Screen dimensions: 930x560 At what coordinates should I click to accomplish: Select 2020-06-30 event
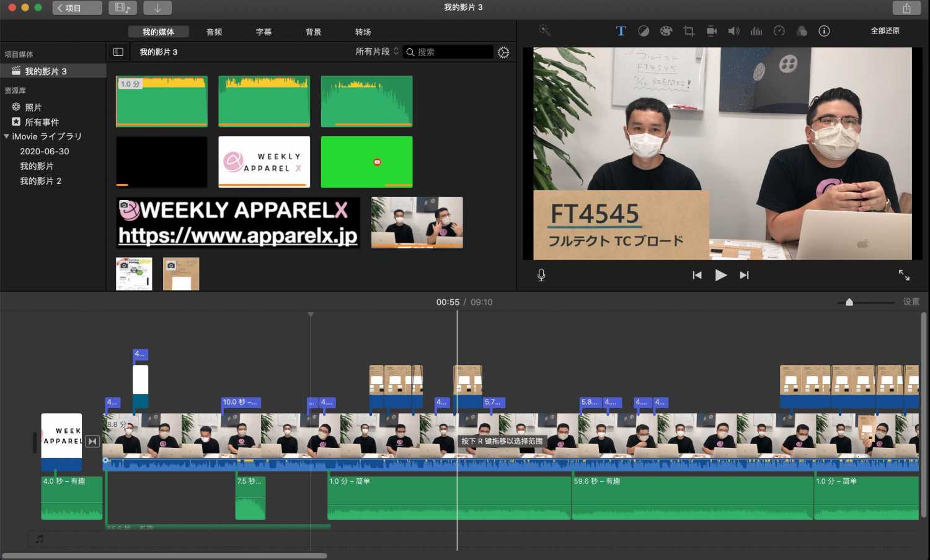[x=45, y=151]
